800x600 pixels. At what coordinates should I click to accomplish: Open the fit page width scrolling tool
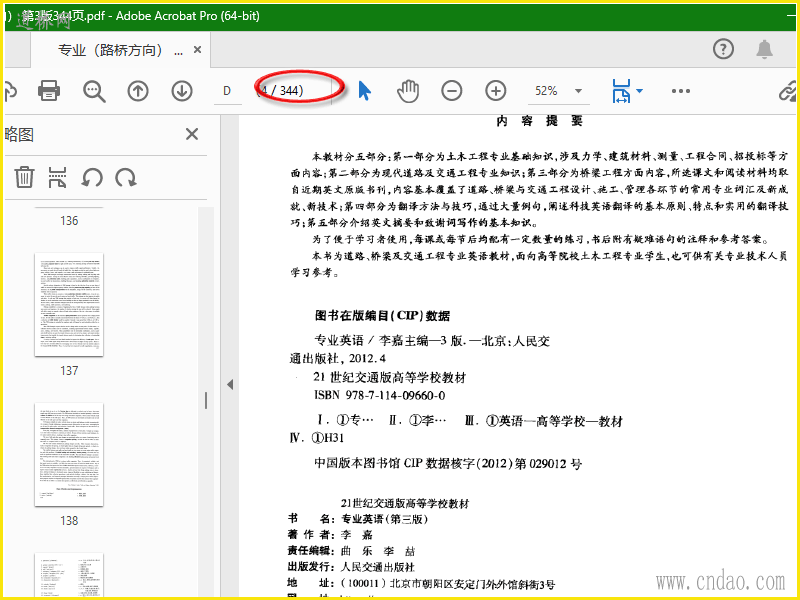(x=621, y=91)
